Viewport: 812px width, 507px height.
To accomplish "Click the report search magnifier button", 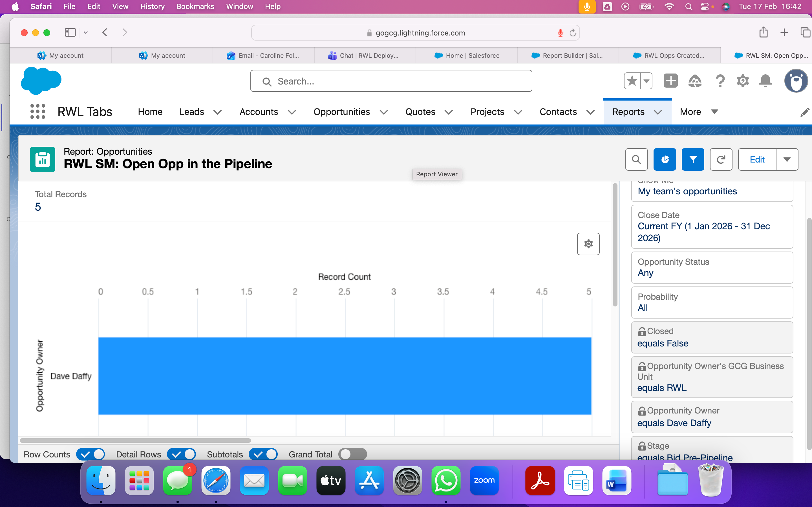I will coord(636,160).
